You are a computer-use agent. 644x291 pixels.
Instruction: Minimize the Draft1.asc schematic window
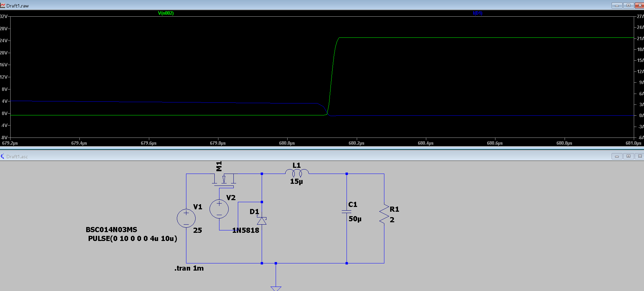point(617,156)
